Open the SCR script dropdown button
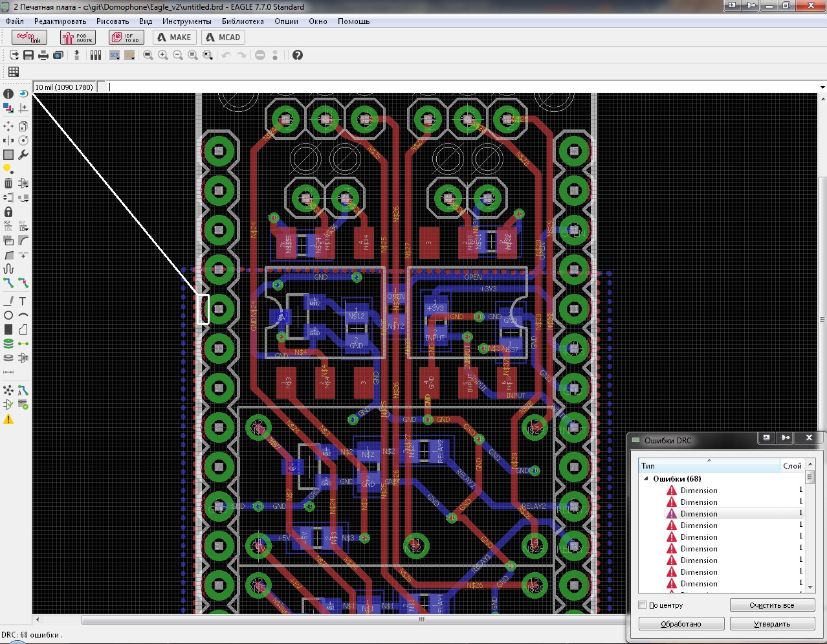Image resolution: width=827 pixels, height=644 pixels. pyautogui.click(x=115, y=56)
